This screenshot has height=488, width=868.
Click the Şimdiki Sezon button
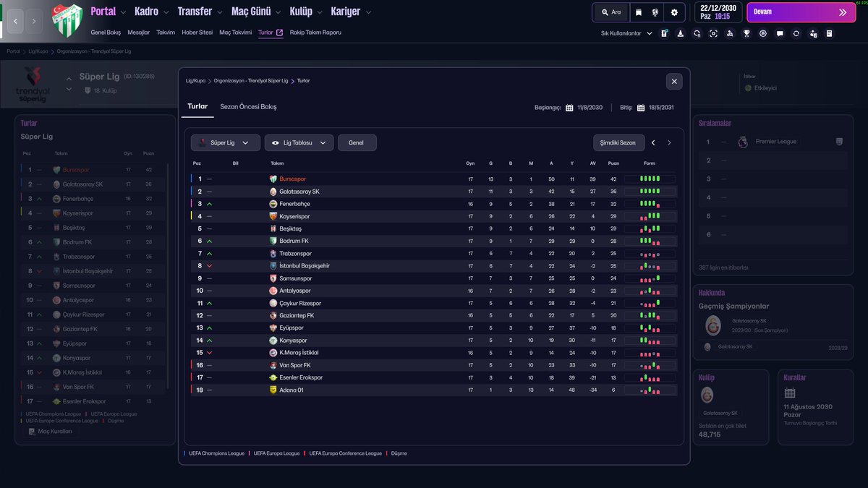pyautogui.click(x=618, y=143)
